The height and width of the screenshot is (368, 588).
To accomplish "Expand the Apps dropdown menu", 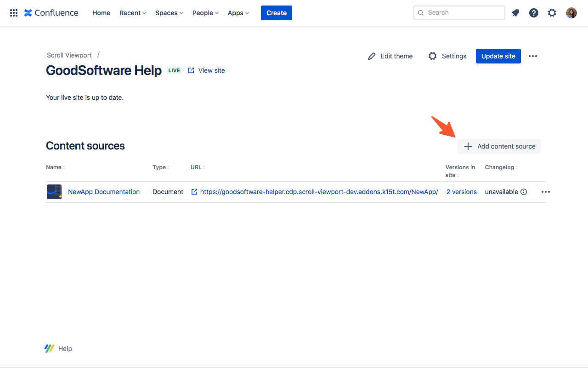I will pos(238,13).
